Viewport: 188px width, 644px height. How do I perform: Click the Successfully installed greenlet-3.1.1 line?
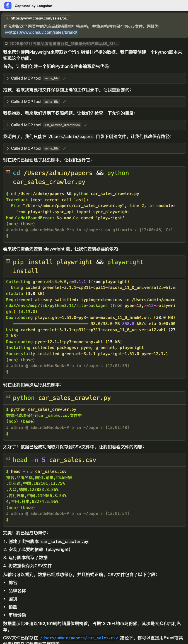(87, 354)
